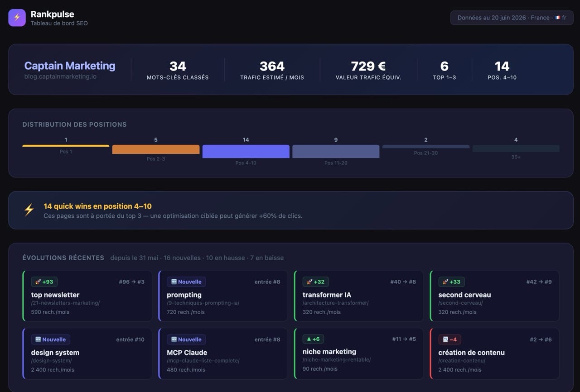580x392 pixels.
Task: Open the data date and France locale selector
Action: (x=512, y=18)
